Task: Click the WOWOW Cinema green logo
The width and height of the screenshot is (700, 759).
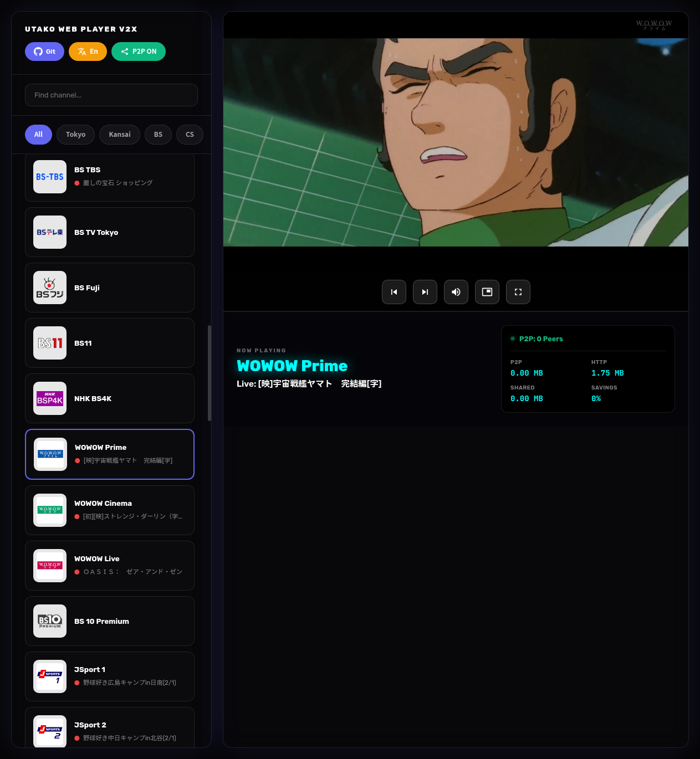Action: coord(50,510)
